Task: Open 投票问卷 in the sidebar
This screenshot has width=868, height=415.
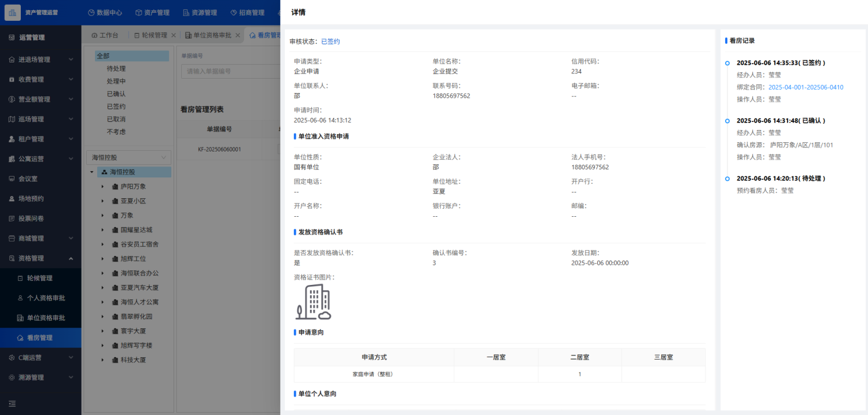Action: [41, 218]
